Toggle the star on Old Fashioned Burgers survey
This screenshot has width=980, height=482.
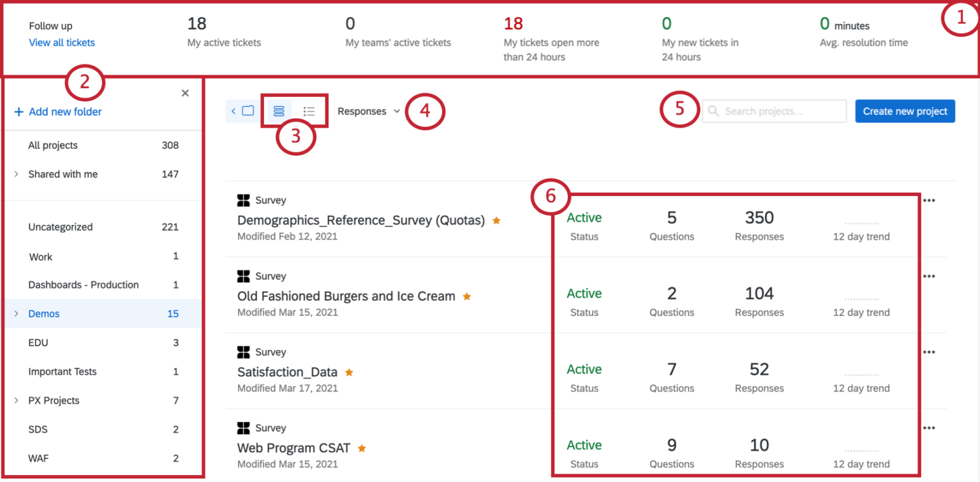tap(466, 296)
